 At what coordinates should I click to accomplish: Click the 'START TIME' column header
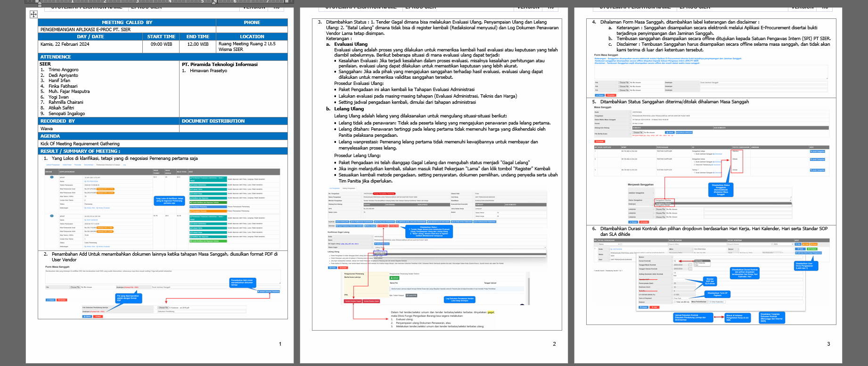[x=161, y=37]
